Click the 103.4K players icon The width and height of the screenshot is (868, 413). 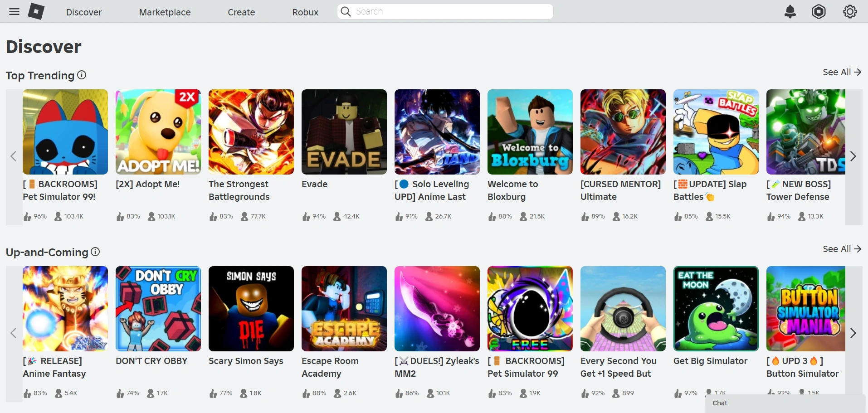[58, 217]
